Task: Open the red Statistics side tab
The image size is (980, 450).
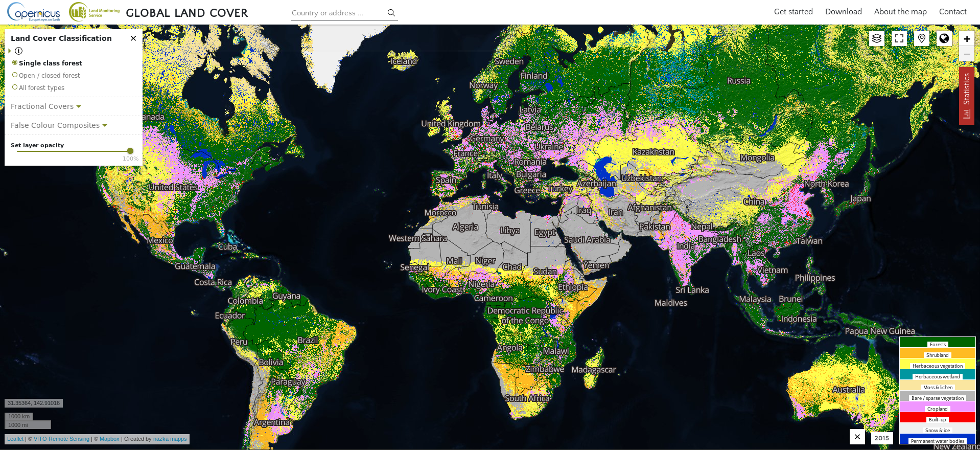Action: point(967,96)
